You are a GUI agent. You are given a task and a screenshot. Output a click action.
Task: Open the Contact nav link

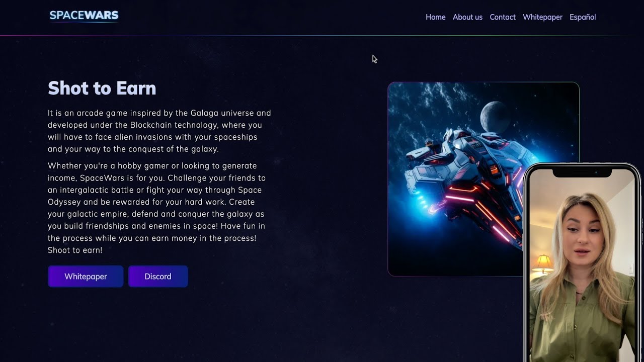503,17
